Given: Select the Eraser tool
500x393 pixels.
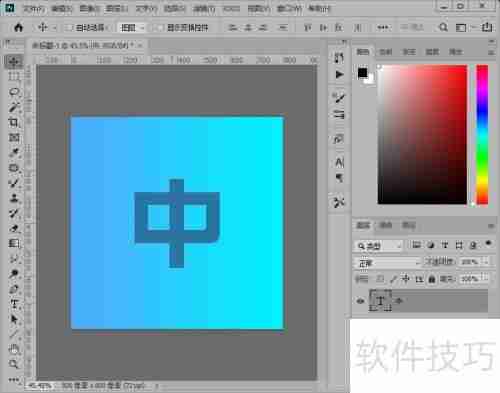Looking at the screenshot, I should tap(14, 228).
